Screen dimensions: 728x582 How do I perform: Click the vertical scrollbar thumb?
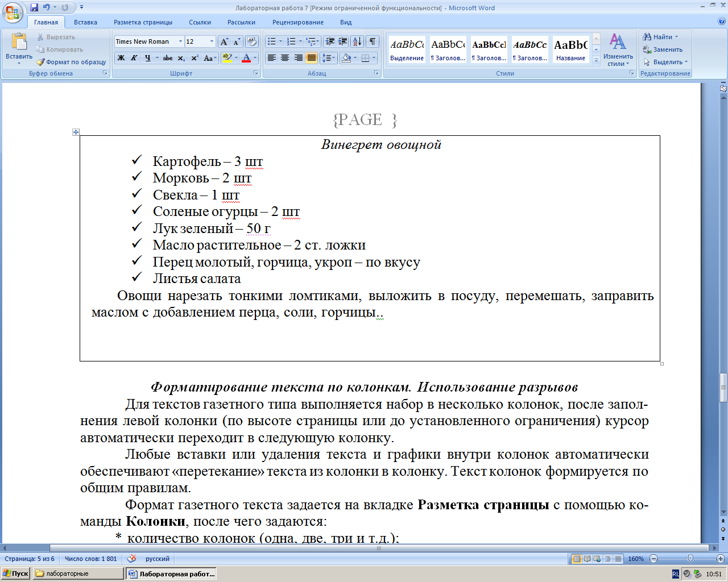[x=723, y=388]
